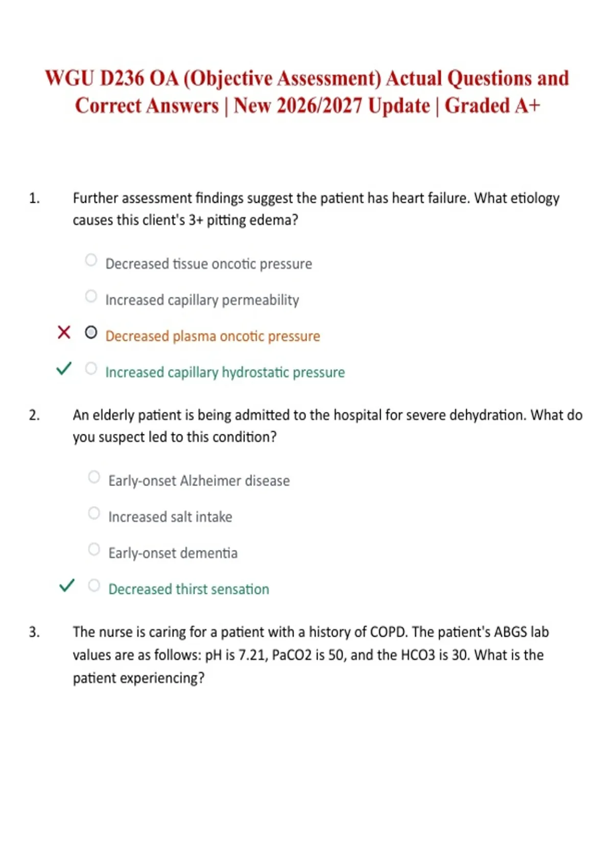Click the green checkmark beside hydrostatic pressure answer
The width and height of the screenshot is (613, 868).
tap(64, 368)
